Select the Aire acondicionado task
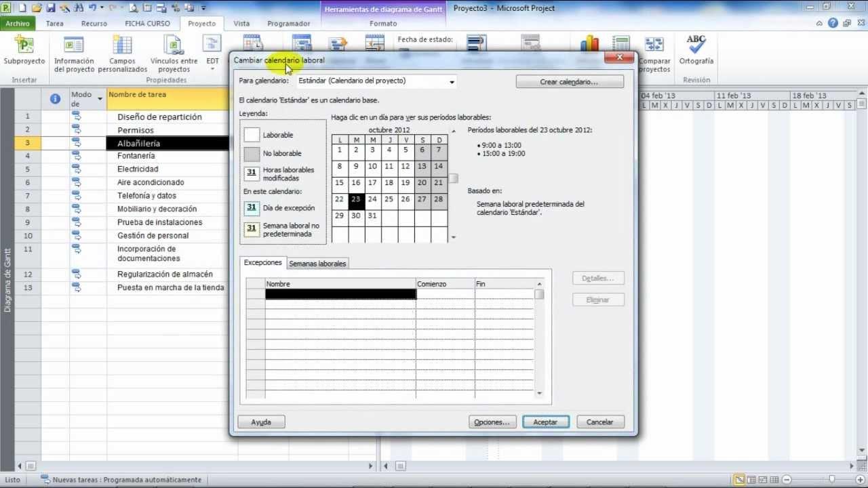The width and height of the screenshot is (868, 488). tap(151, 182)
